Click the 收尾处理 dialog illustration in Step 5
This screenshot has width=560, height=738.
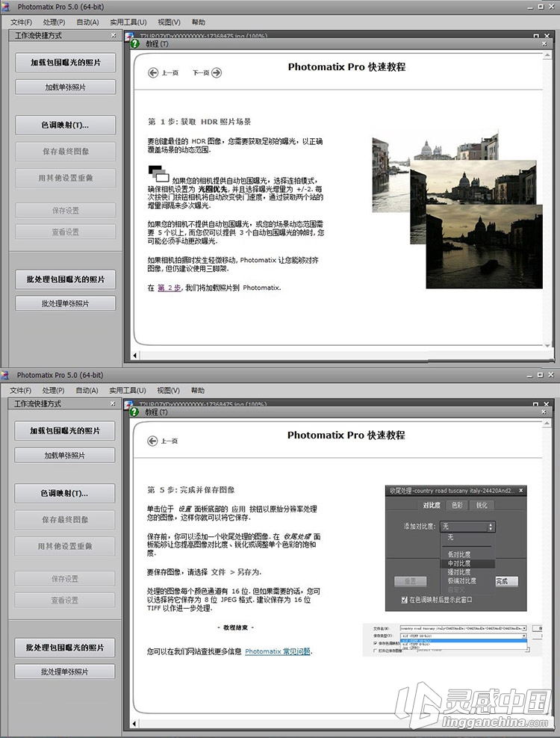[x=456, y=548]
